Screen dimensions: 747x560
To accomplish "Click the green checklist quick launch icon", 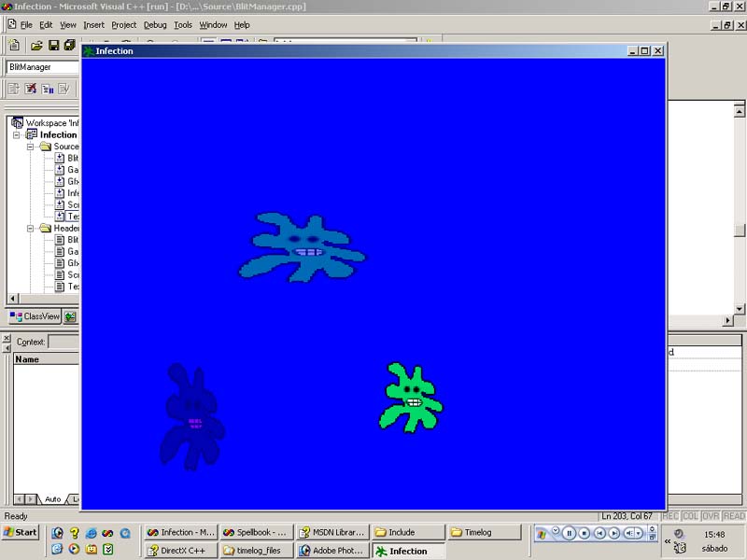I will click(108, 549).
